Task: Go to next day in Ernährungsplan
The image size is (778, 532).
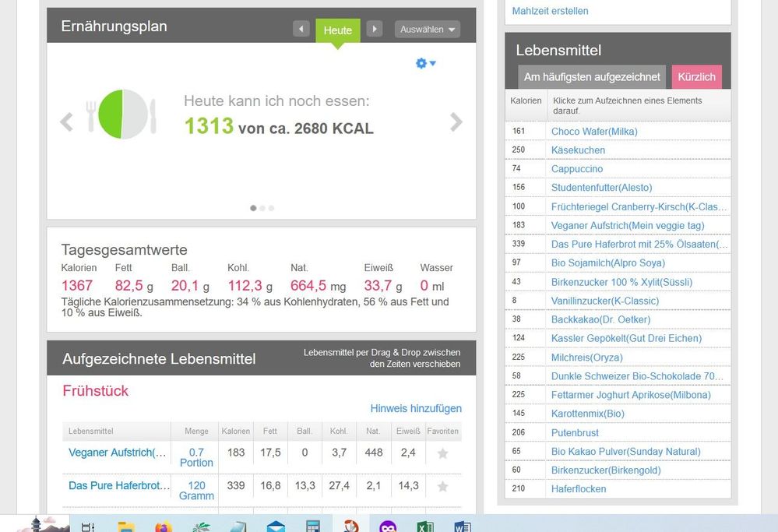Action: (x=375, y=30)
